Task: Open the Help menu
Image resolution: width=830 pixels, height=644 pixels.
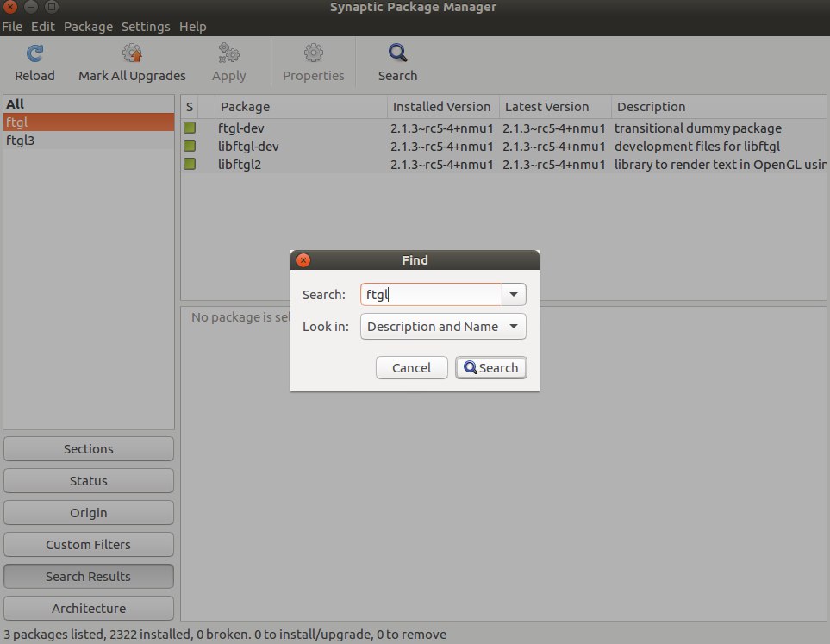Action: (x=193, y=27)
